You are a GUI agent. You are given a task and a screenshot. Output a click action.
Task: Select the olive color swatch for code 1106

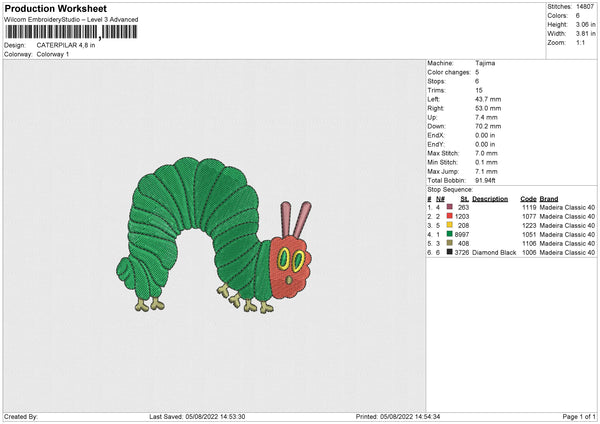click(450, 243)
